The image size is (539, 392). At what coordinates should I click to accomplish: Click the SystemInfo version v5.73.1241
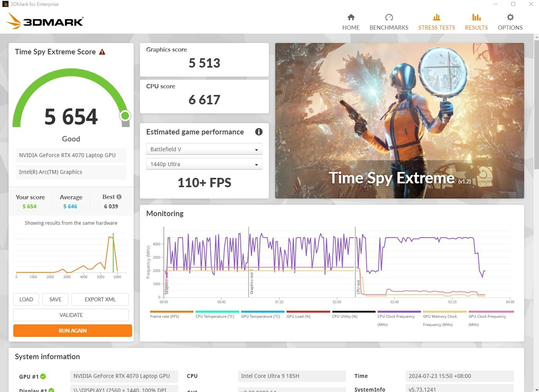coord(459,389)
